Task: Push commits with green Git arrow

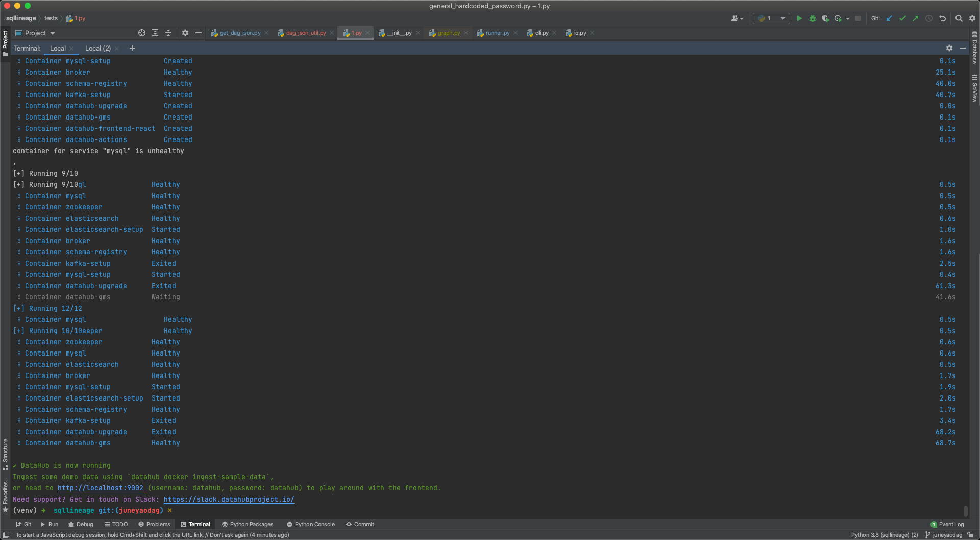Action: pyautogui.click(x=916, y=18)
